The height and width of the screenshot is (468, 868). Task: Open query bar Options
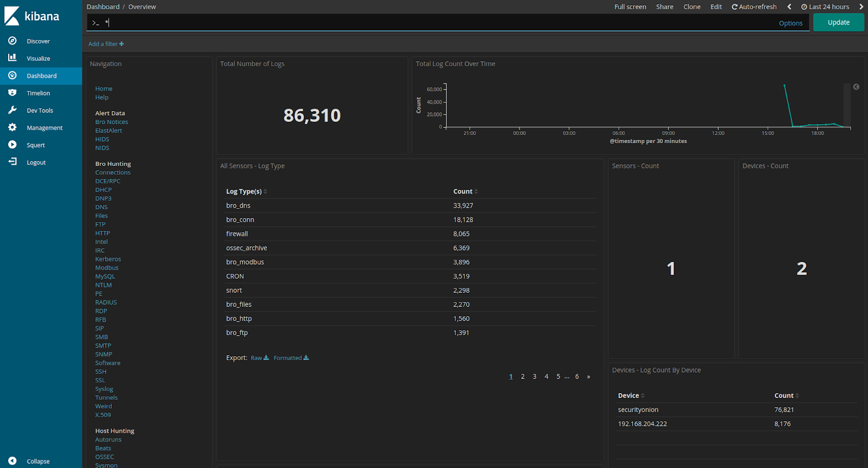coord(790,23)
